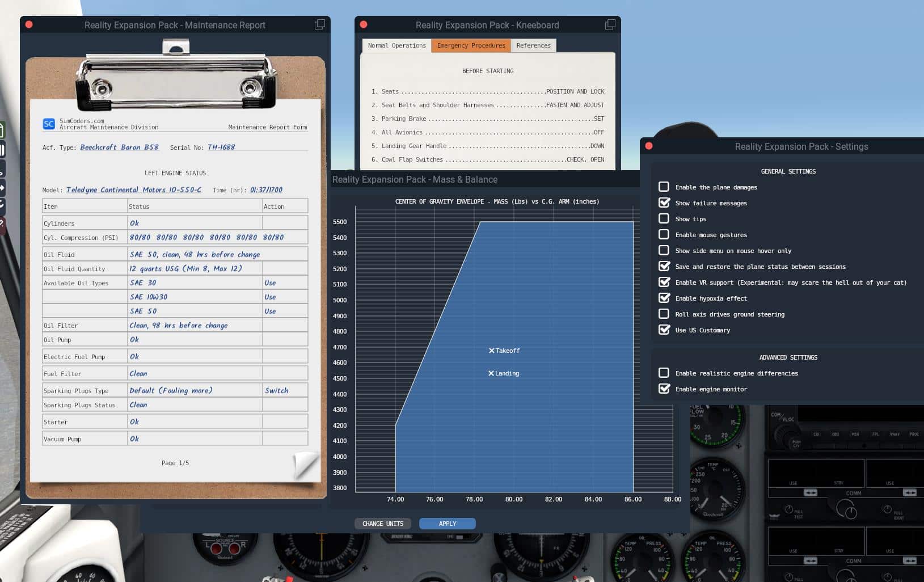The height and width of the screenshot is (582, 924).
Task: Click the Landing X marker on the chart
Action: (491, 373)
